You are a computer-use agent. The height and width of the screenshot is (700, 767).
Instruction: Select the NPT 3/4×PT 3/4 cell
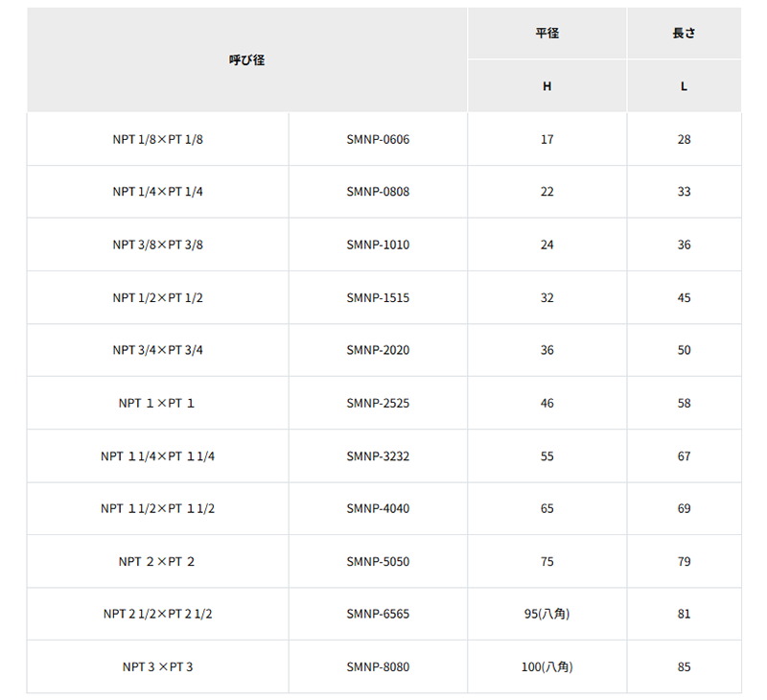(157, 350)
